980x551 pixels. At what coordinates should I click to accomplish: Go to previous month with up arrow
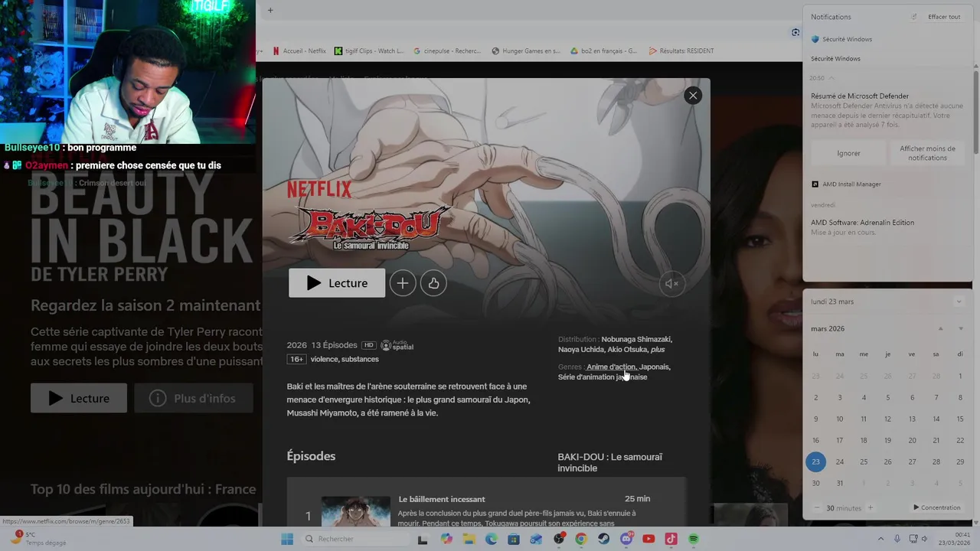(x=941, y=328)
